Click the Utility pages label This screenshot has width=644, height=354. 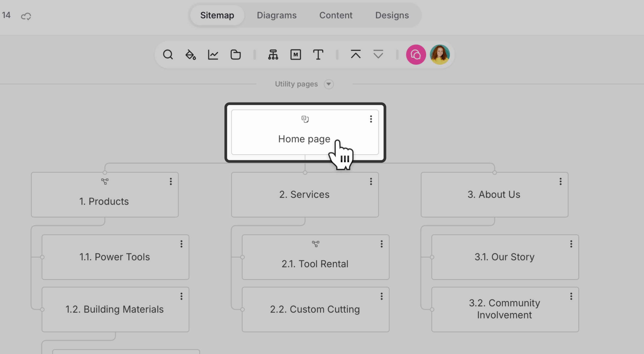(x=296, y=84)
